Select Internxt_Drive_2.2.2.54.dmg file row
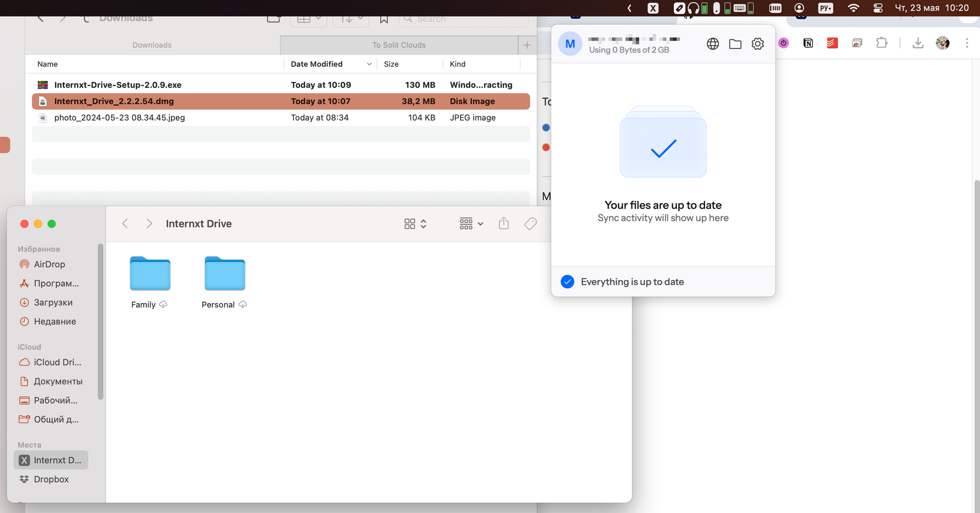The image size is (980, 513). (x=281, y=102)
